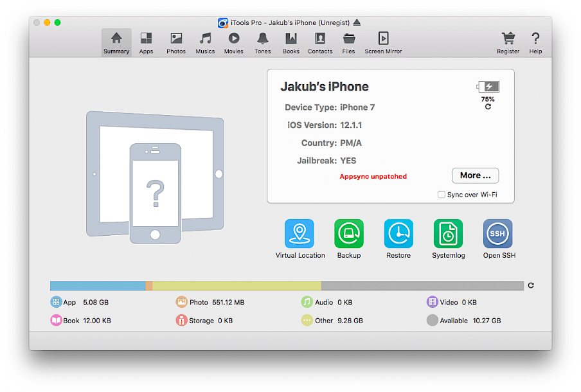Open the Restore tool
The height and width of the screenshot is (392, 581).
(398, 233)
